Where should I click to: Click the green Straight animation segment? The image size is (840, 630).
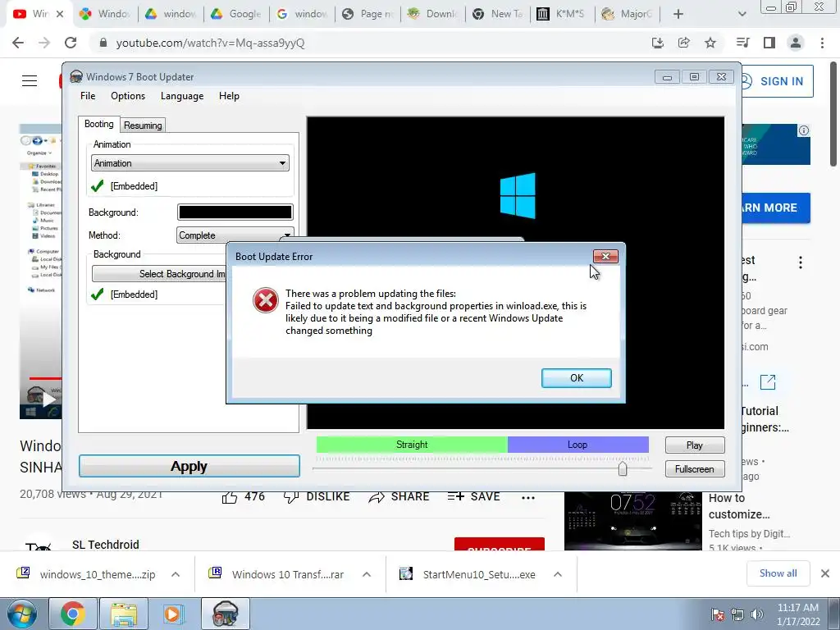coord(412,445)
